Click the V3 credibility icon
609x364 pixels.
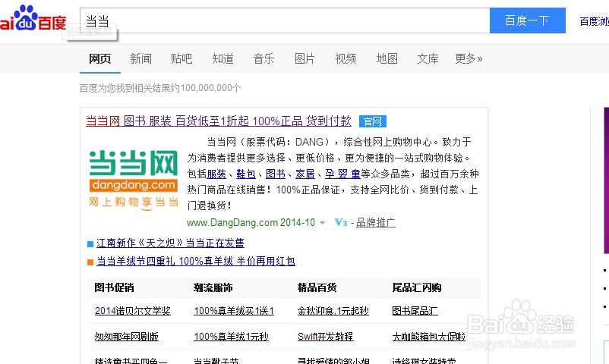341,223
